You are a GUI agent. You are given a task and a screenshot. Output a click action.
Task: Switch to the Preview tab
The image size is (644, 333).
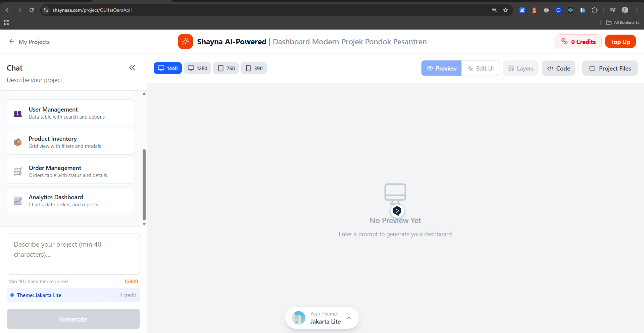441,68
